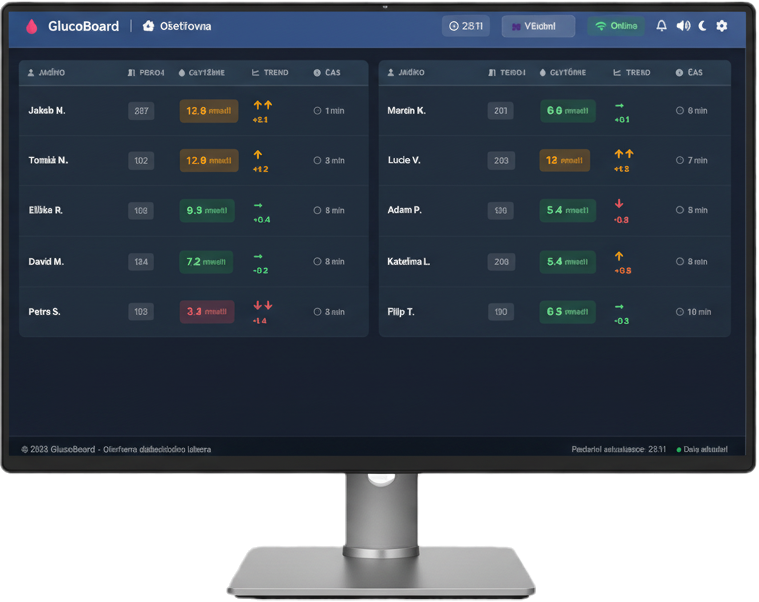Image resolution: width=759 pixels, height=602 pixels.
Task: Select patient Kateřina L. name
Action: click(x=409, y=262)
